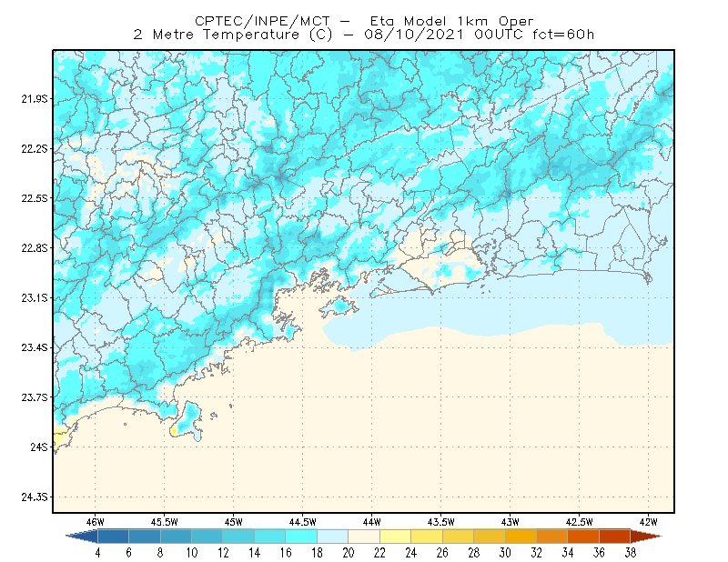Click the legend value label 38

[x=630, y=553]
